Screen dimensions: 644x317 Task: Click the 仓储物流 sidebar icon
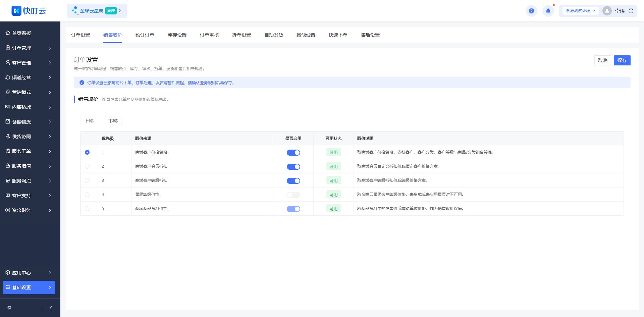pos(8,121)
